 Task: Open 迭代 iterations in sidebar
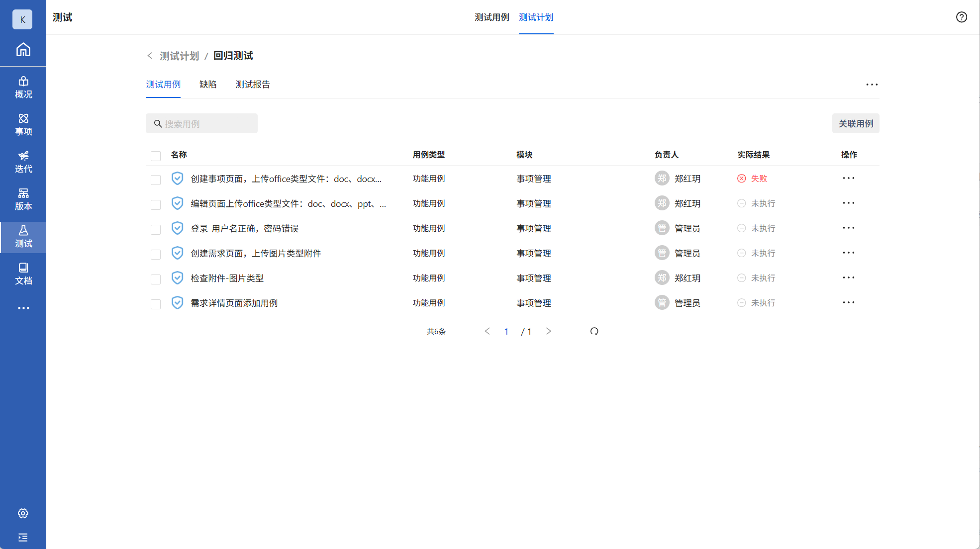[23, 162]
